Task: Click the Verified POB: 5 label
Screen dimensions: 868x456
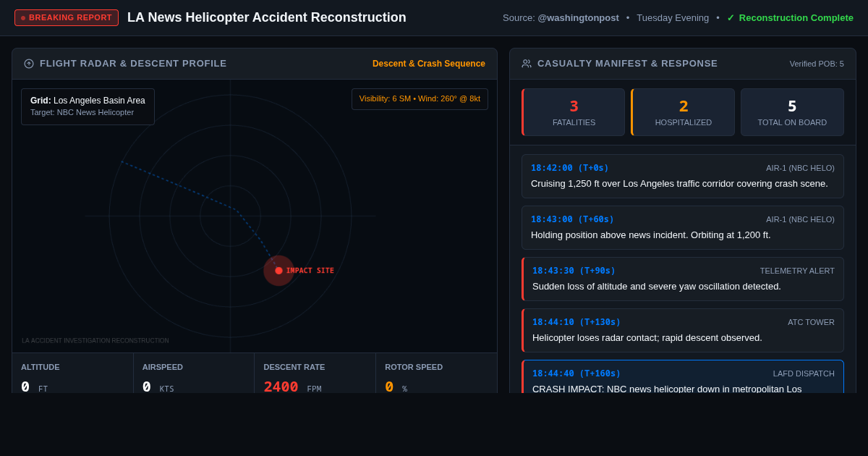Action: point(817,64)
